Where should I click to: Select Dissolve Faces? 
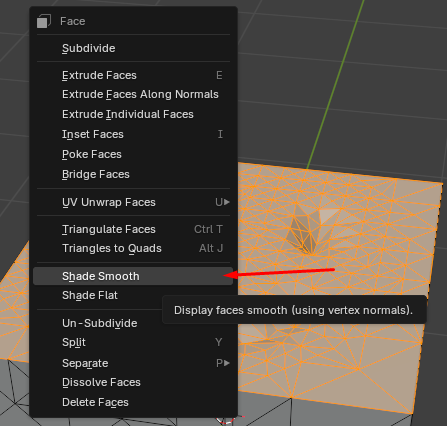pos(133,382)
